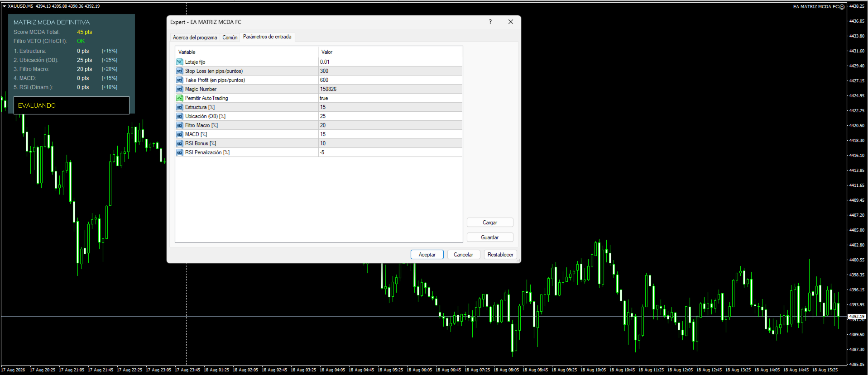Click the 17 Aug 23:45 time axis label
868x375 pixels.
(187, 370)
